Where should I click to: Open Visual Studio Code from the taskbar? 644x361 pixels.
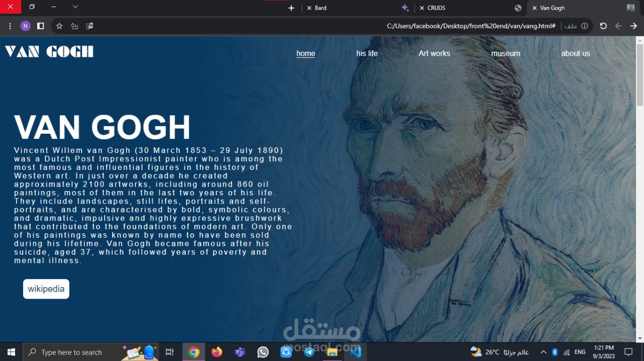coord(356,352)
